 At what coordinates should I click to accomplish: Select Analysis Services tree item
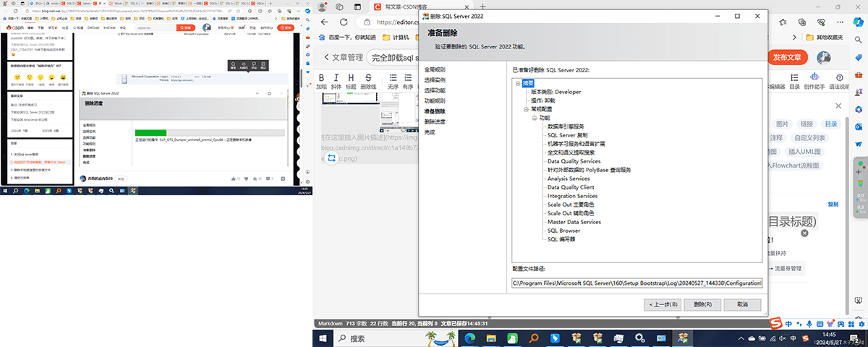click(569, 179)
